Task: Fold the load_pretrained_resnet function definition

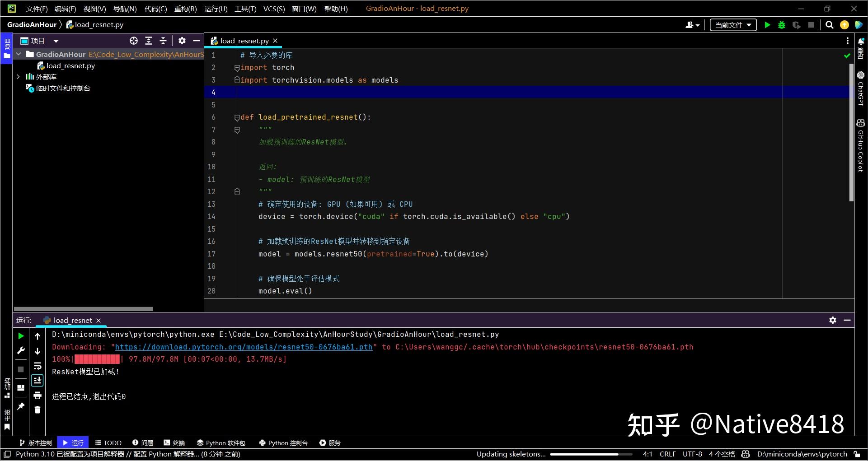Action: pos(237,117)
